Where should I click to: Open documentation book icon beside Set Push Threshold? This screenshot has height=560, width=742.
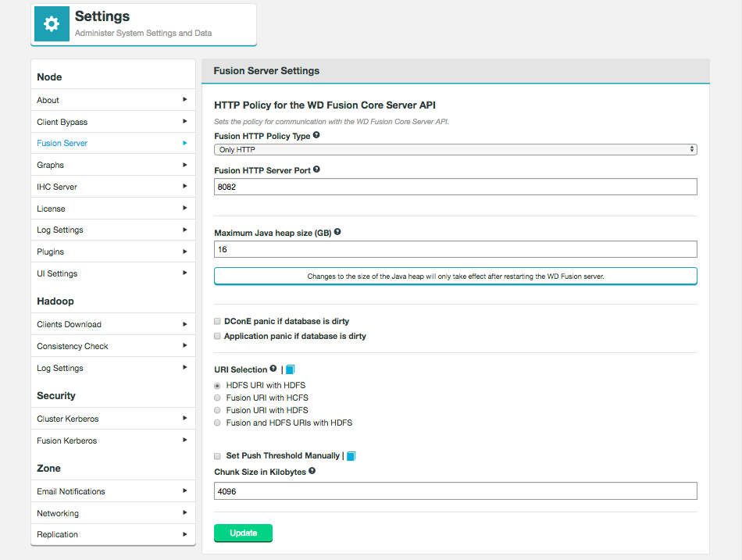coord(351,456)
